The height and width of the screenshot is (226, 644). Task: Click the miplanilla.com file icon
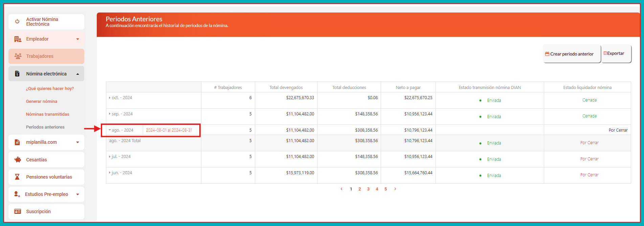point(17,142)
